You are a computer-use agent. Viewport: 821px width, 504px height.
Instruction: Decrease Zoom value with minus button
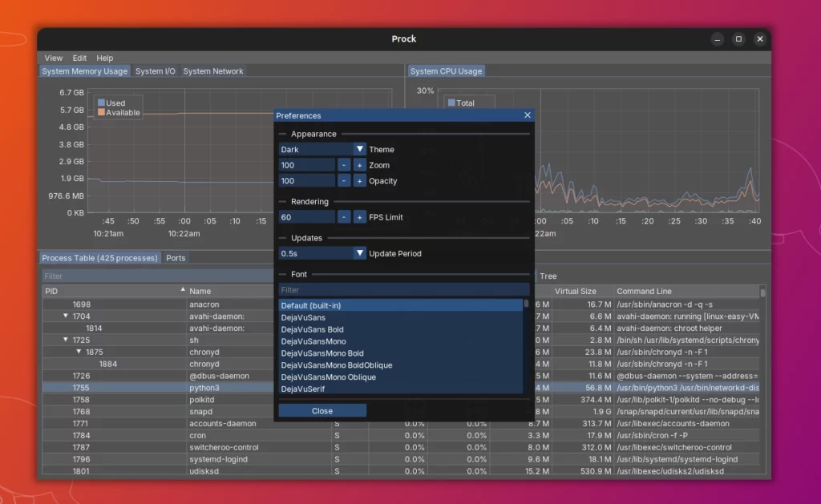click(x=343, y=165)
